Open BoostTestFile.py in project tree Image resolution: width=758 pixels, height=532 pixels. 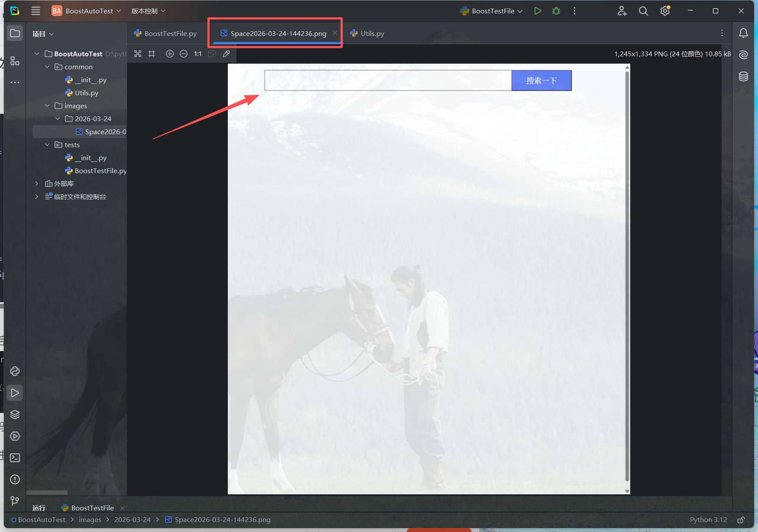(96, 171)
